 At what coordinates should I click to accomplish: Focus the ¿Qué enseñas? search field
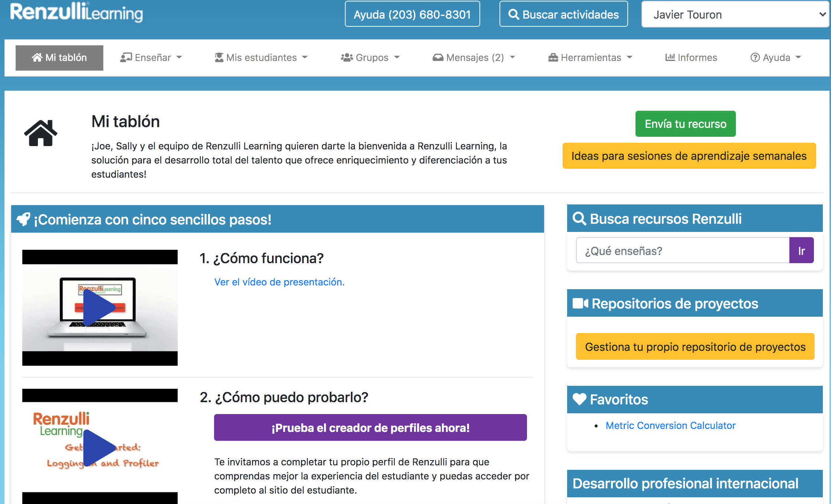pyautogui.click(x=683, y=251)
